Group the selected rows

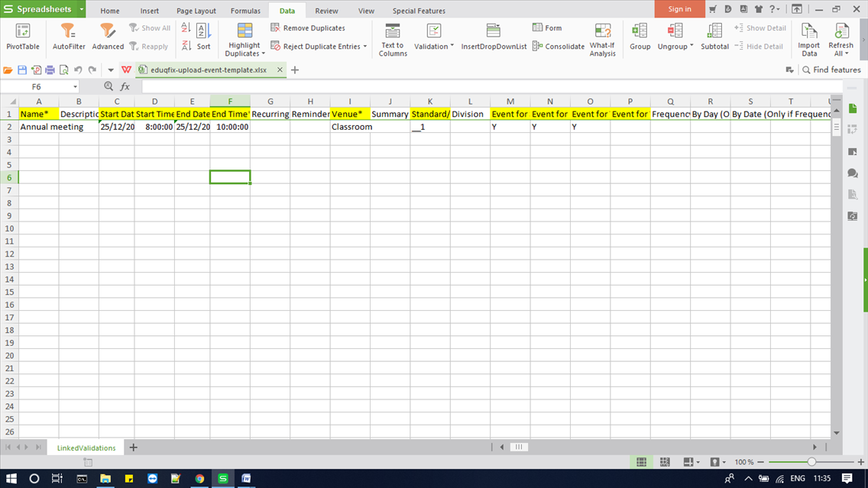(x=640, y=37)
